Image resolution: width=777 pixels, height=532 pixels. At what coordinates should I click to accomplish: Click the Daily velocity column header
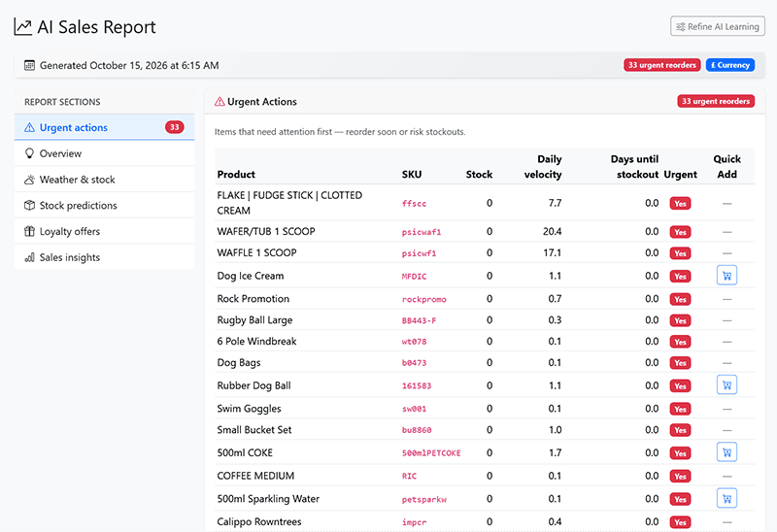[543, 166]
